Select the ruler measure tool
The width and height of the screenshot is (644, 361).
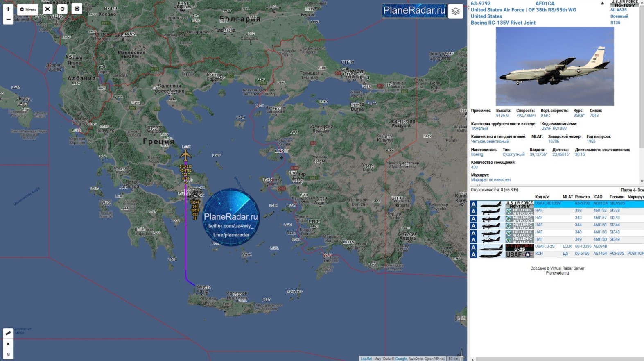tap(8, 333)
